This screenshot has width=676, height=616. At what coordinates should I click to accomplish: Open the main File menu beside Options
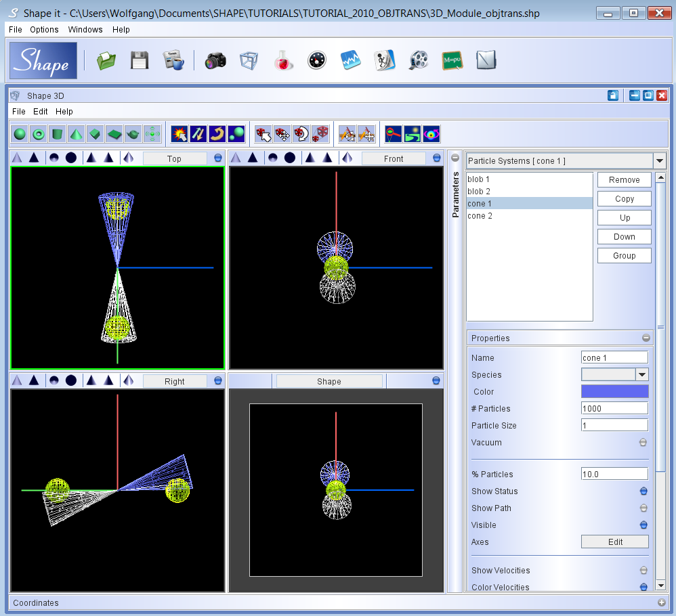point(15,30)
